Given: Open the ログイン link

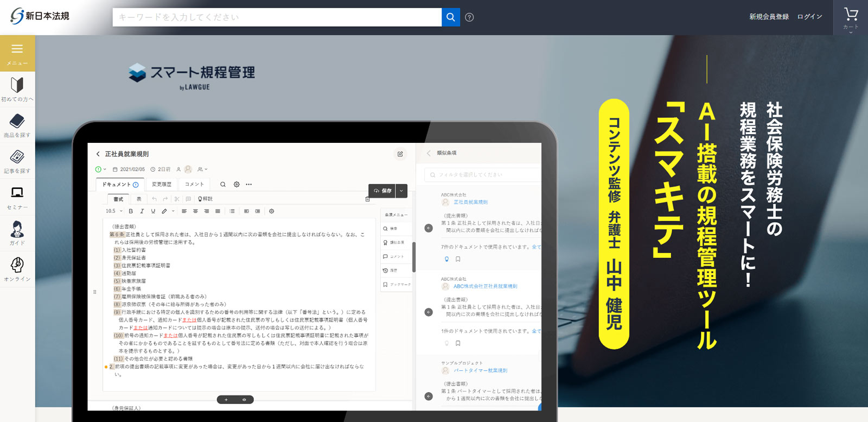Looking at the screenshot, I should [x=809, y=17].
